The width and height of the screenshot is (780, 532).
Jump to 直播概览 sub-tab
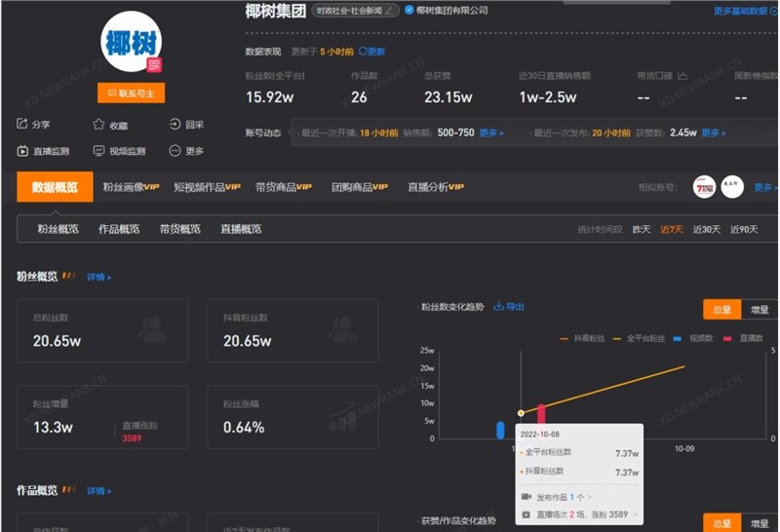point(241,229)
